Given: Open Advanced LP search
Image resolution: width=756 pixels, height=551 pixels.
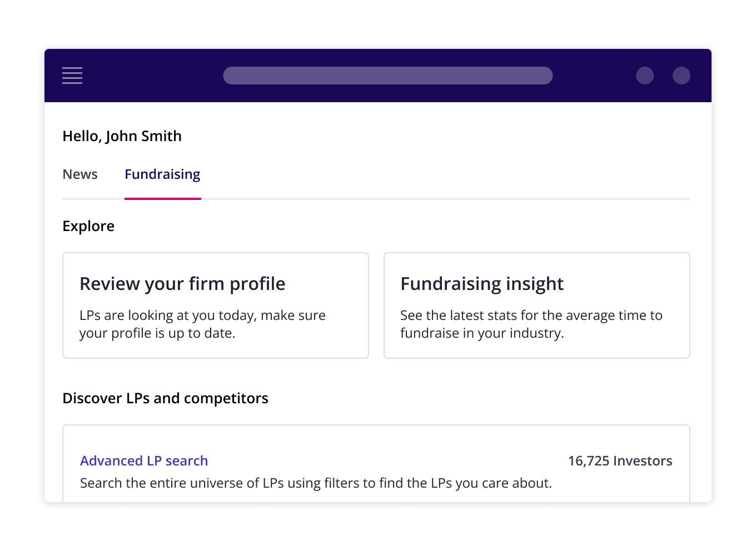Looking at the screenshot, I should (144, 460).
